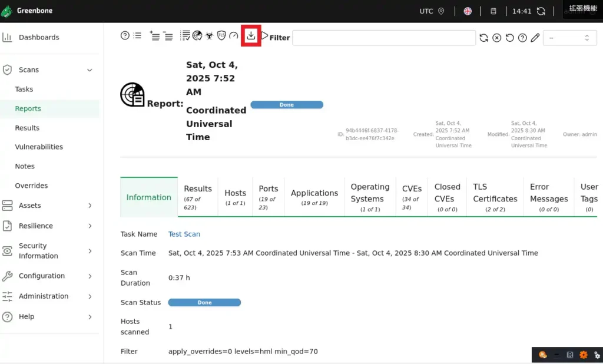Click the TLS certificates shield icon
Viewport: 603px width, 364px height.
221,36
